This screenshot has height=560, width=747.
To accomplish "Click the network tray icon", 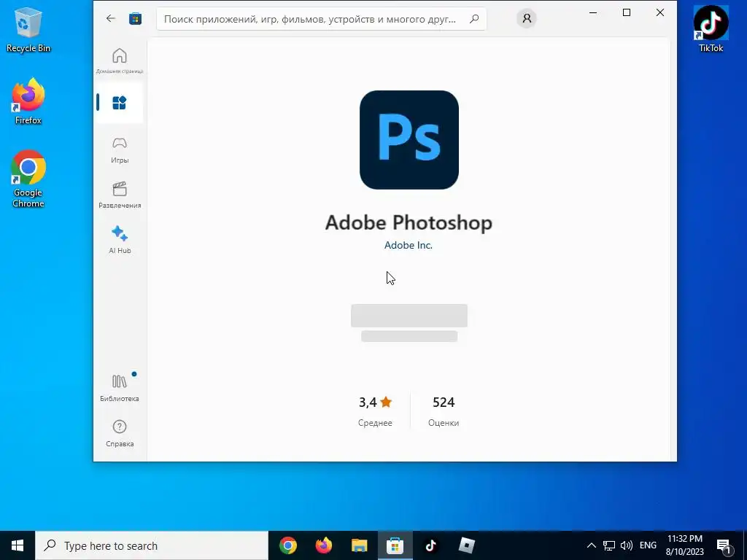I will coord(609,545).
